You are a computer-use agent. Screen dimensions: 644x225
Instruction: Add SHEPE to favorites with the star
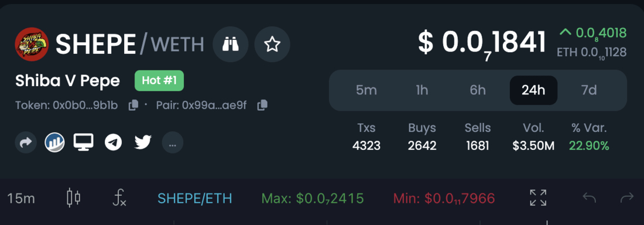[272, 44]
